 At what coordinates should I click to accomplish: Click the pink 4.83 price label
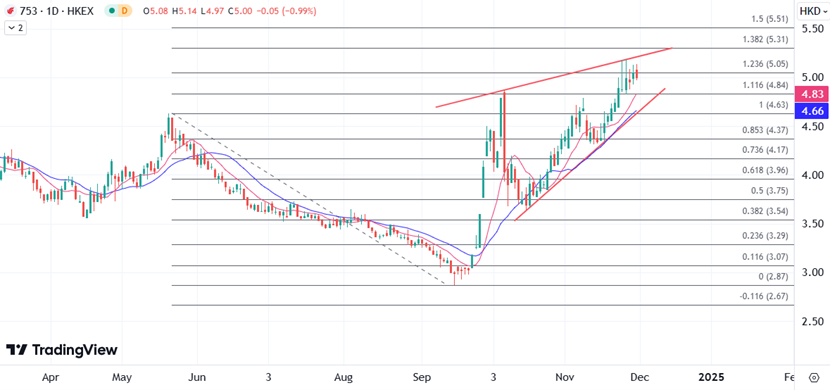tap(811, 95)
